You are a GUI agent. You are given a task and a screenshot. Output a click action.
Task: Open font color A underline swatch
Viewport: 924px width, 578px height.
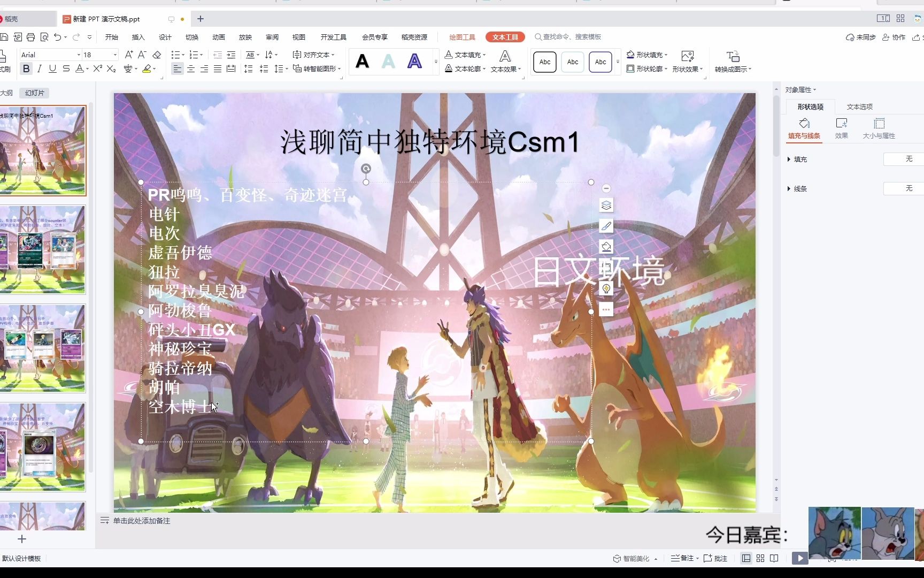(80, 69)
